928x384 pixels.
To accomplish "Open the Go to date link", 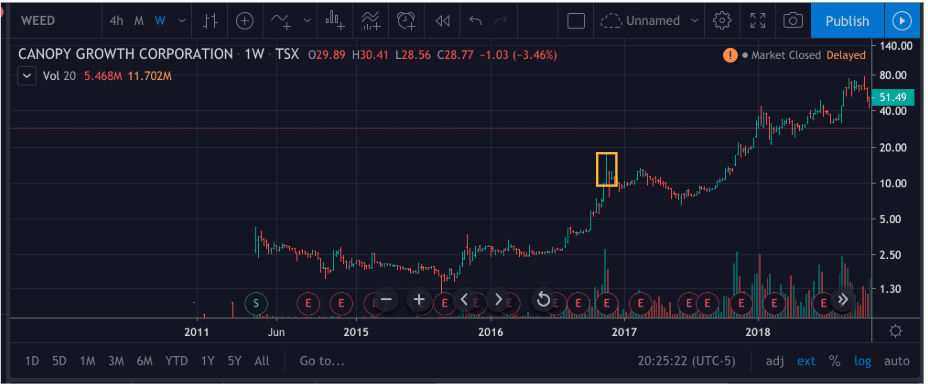I will click(x=321, y=361).
